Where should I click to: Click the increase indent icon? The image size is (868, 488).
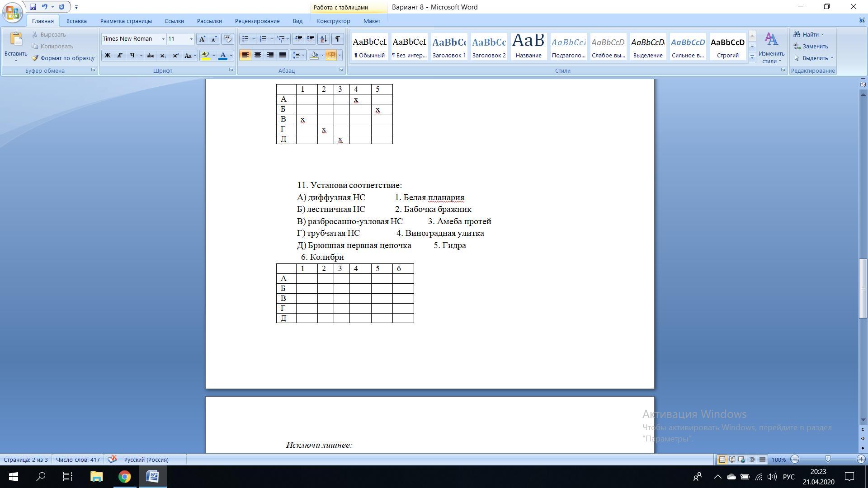[x=311, y=39]
